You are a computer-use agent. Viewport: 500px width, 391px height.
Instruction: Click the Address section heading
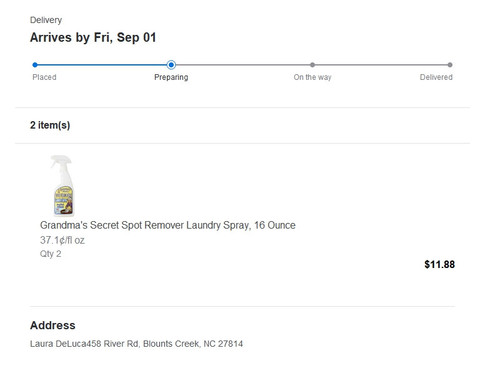pos(53,325)
